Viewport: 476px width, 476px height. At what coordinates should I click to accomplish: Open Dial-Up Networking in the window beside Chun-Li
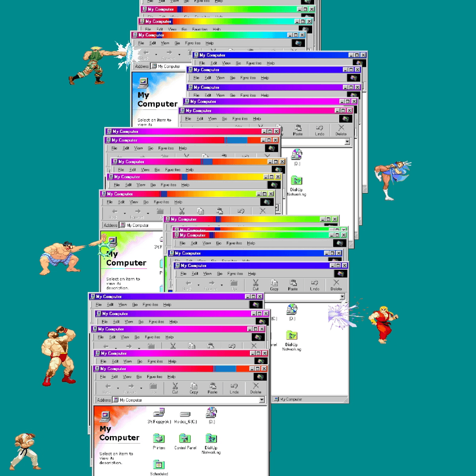297,186
